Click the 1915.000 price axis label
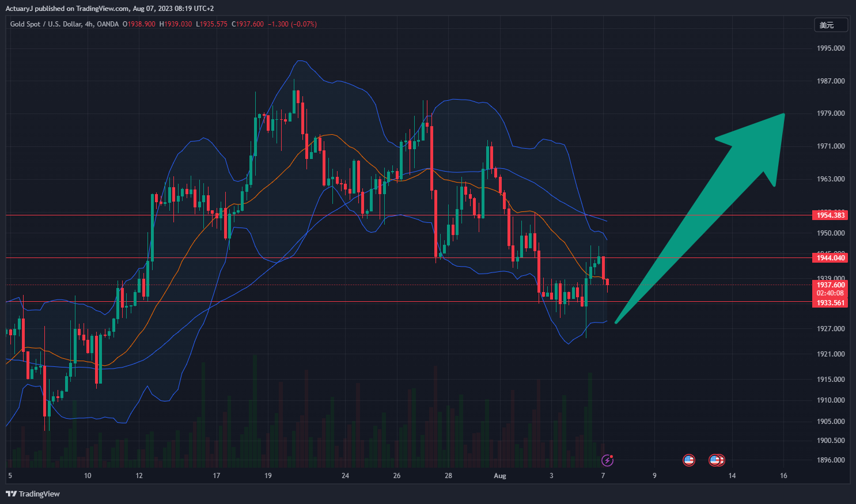 831,380
